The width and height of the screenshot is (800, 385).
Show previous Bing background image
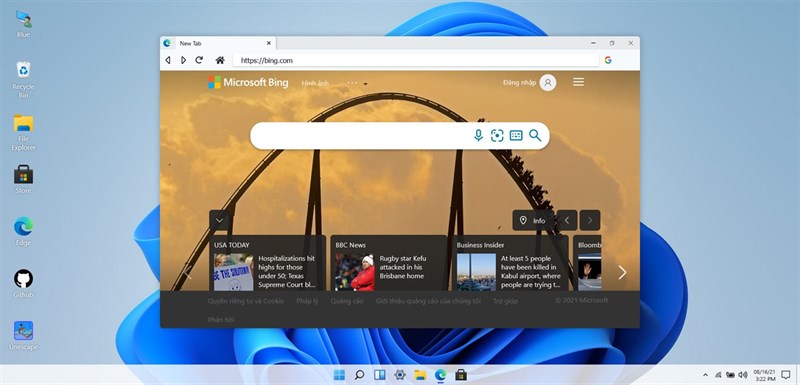coord(567,220)
